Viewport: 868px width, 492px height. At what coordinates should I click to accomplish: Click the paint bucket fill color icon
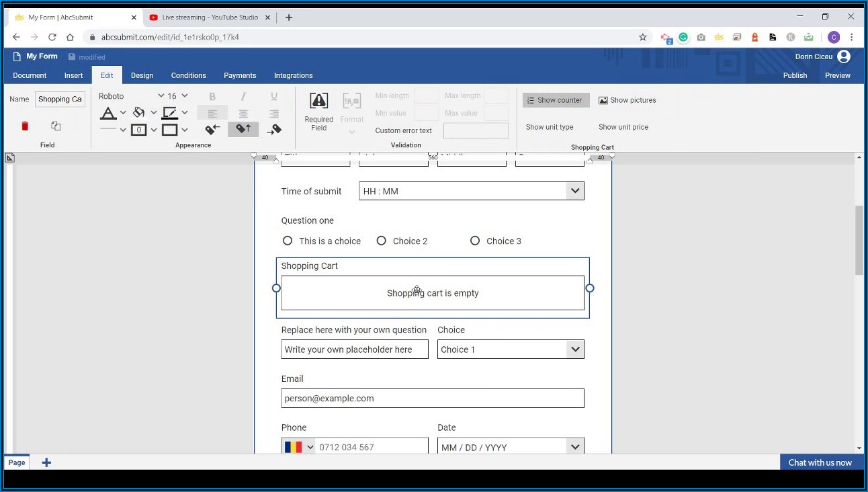[x=139, y=112]
